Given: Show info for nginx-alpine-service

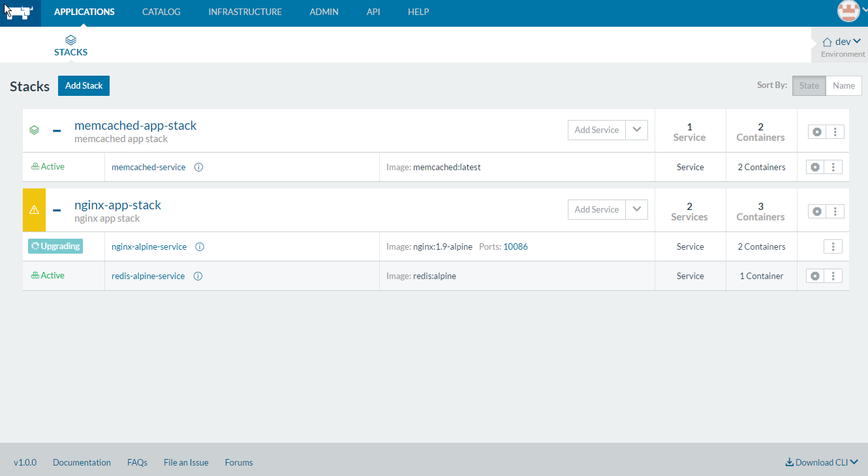Looking at the screenshot, I should click(x=200, y=246).
